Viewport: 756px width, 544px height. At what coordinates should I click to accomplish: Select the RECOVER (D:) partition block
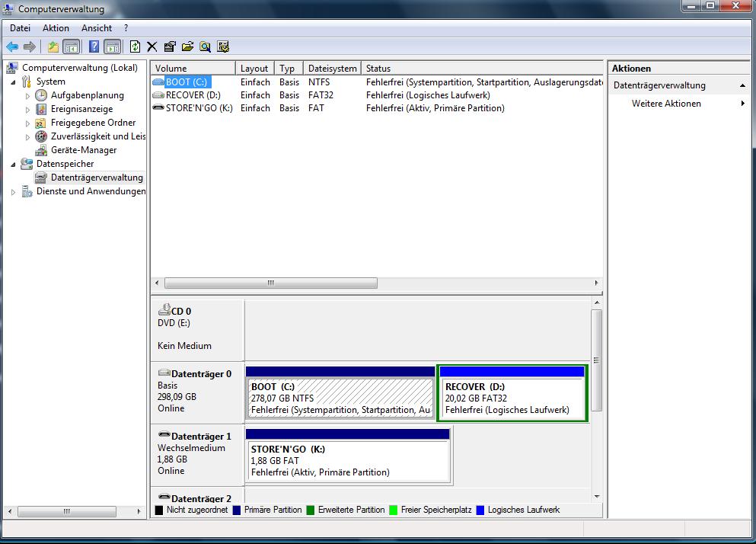tap(512, 398)
